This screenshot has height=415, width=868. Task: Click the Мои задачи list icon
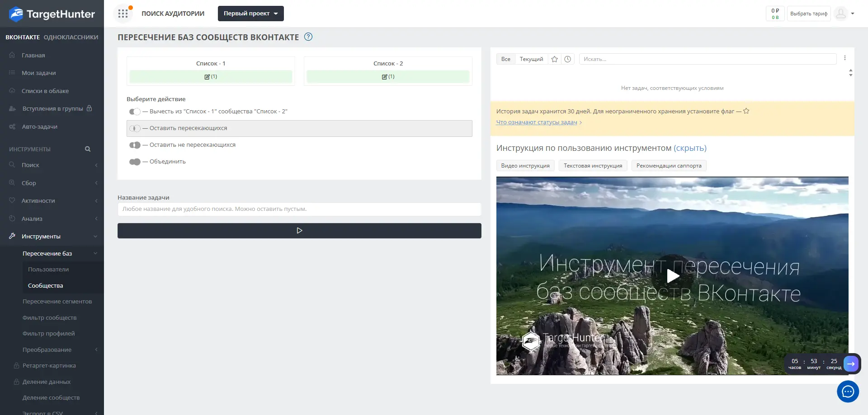tap(12, 73)
